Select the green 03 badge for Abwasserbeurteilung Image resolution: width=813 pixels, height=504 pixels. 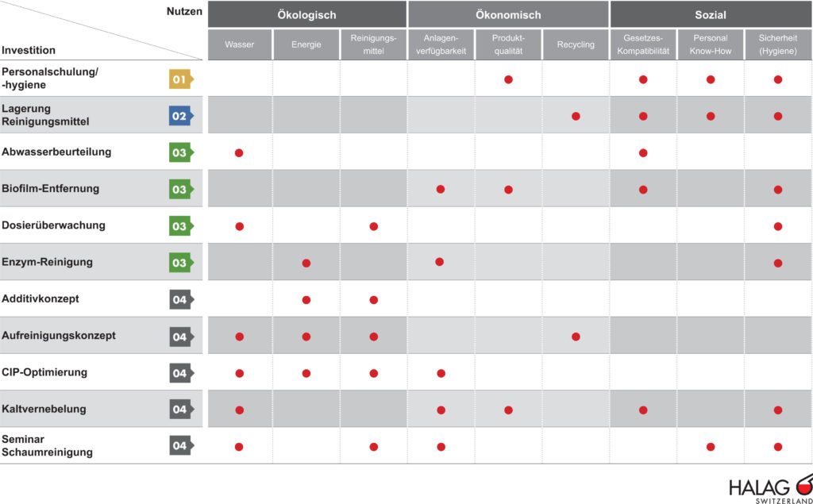180,152
